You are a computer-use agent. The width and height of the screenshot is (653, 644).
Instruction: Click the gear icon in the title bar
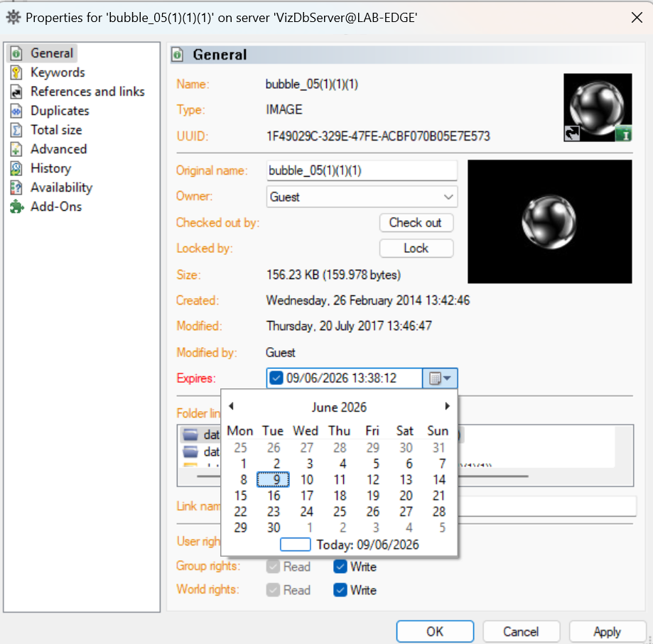click(x=14, y=18)
